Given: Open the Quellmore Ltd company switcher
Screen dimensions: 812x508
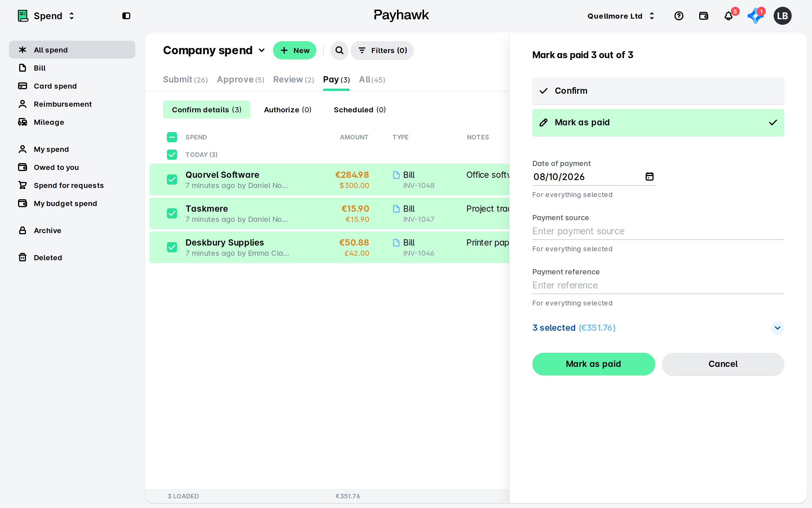Looking at the screenshot, I should pos(621,16).
